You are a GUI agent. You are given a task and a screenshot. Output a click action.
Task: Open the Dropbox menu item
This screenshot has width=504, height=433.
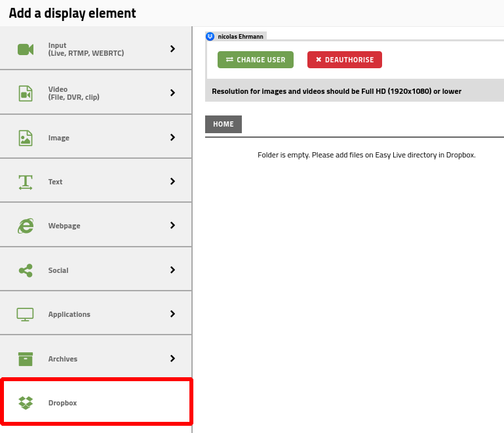[96, 402]
